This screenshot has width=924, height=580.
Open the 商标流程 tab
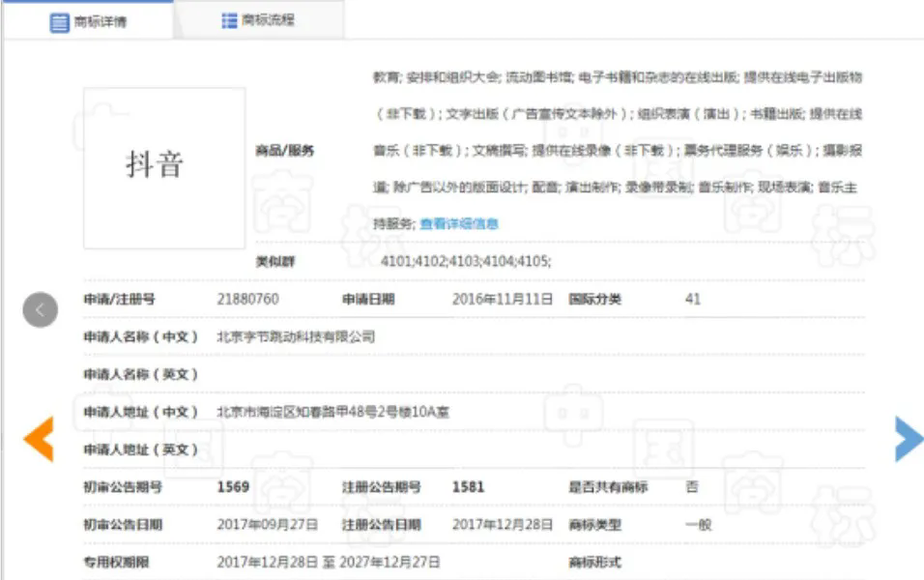(259, 20)
